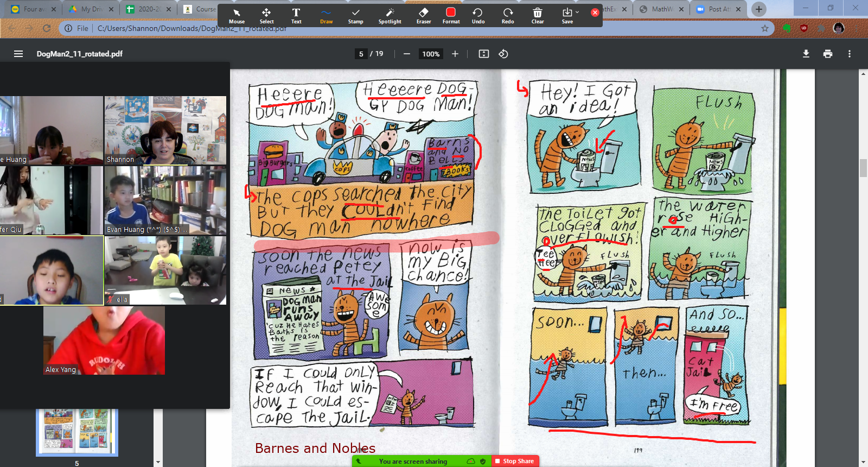Click the 100% zoom level field
This screenshot has height=467, width=868.
[x=431, y=54]
